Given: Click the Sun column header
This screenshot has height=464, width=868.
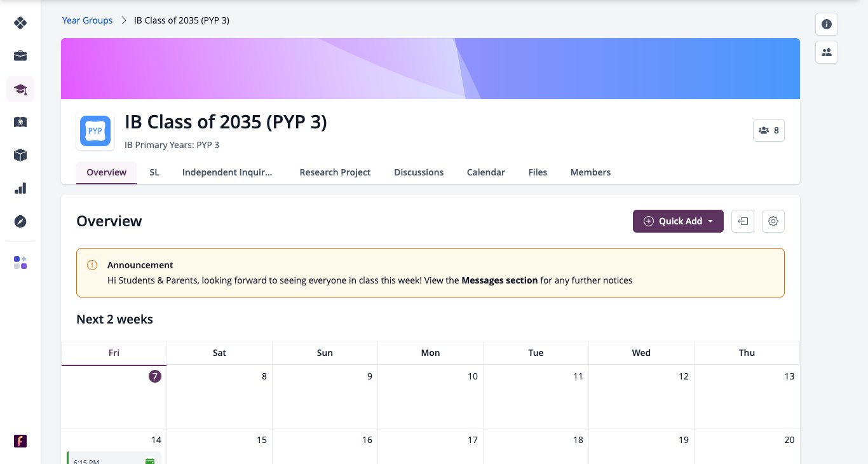Looking at the screenshot, I should (325, 353).
